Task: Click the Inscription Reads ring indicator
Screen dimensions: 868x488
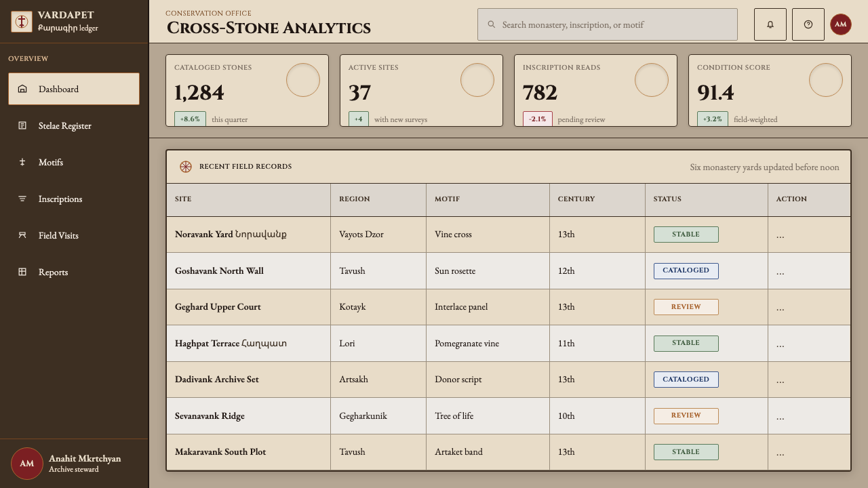Action: click(x=652, y=80)
